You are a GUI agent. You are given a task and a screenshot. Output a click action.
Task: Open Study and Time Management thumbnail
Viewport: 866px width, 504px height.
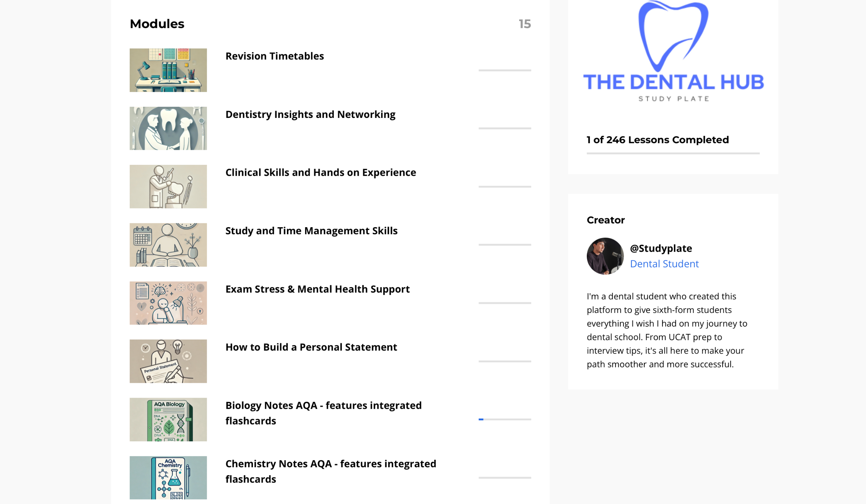pos(168,245)
